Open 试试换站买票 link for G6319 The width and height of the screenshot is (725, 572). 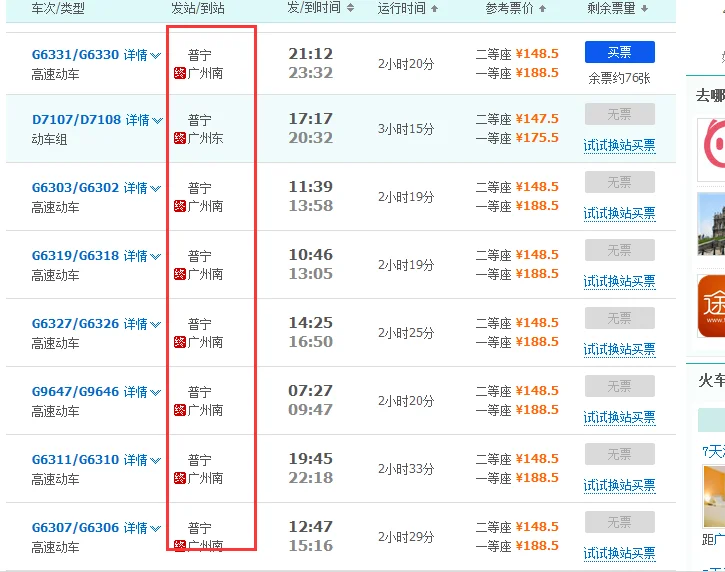[x=620, y=282]
